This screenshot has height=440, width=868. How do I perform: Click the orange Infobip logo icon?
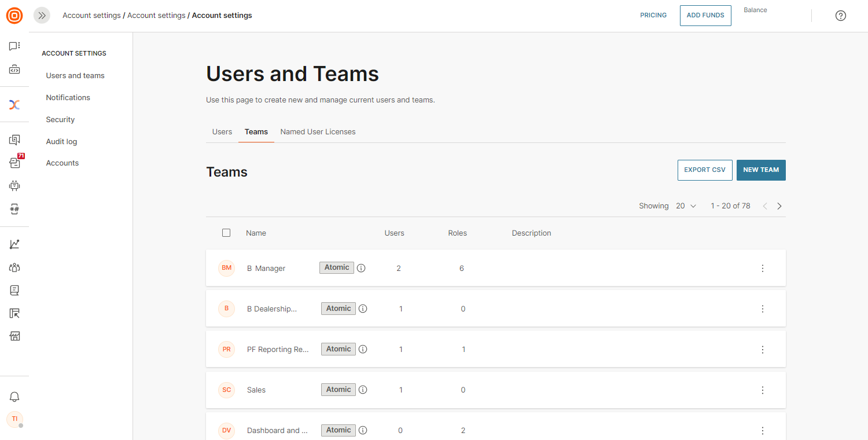(14, 16)
